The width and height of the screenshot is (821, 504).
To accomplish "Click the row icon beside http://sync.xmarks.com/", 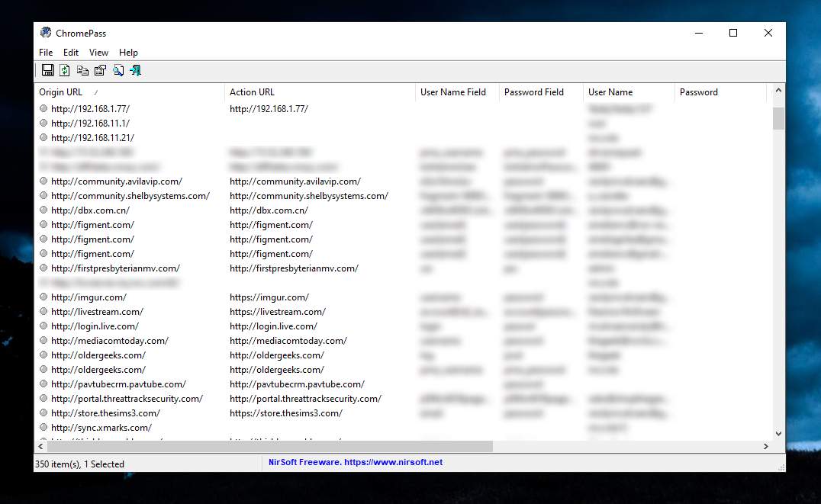I will coord(43,427).
